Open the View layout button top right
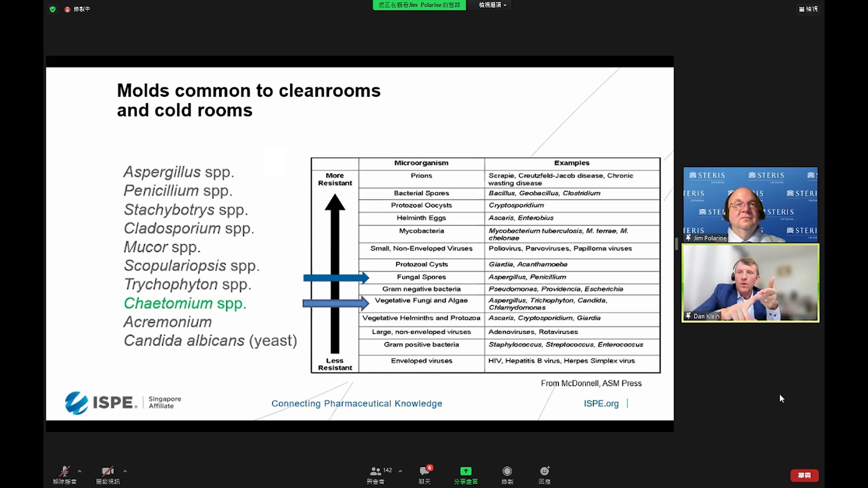Viewport: 868px width, 488px height. [x=808, y=9]
